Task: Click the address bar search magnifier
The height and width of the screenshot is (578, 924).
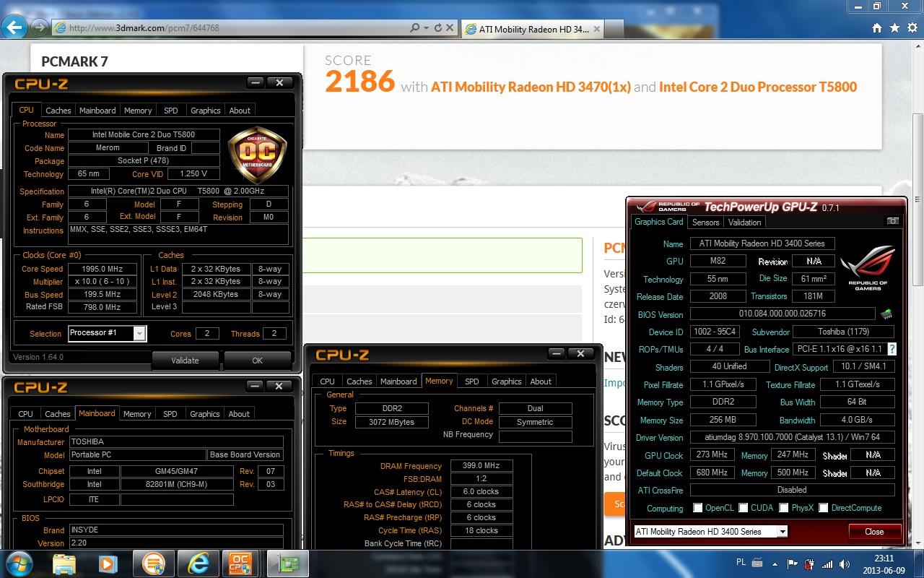Action: [x=414, y=28]
